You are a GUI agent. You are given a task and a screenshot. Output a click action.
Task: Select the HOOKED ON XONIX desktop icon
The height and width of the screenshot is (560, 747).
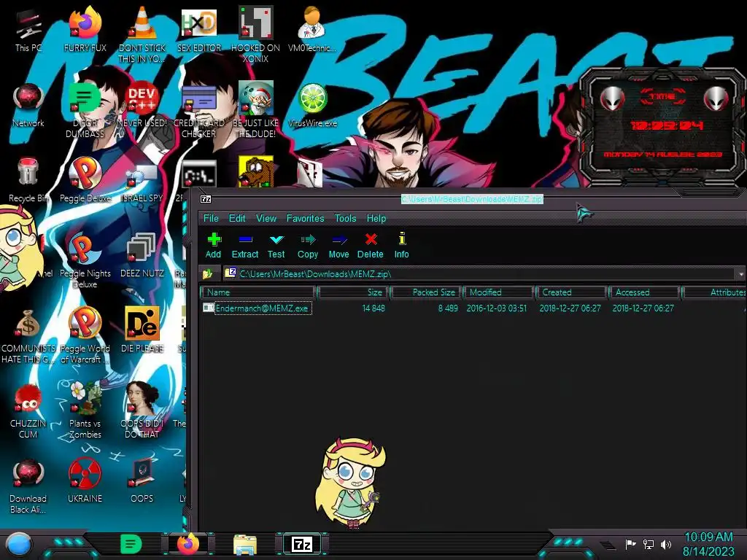[x=255, y=36]
